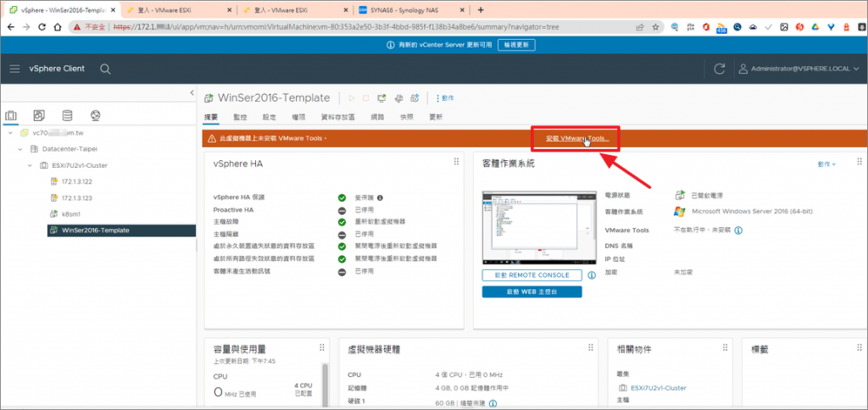Collapse the ESXi7U2v1-Cluster tree node
This screenshot has height=410, width=868.
click(x=30, y=165)
